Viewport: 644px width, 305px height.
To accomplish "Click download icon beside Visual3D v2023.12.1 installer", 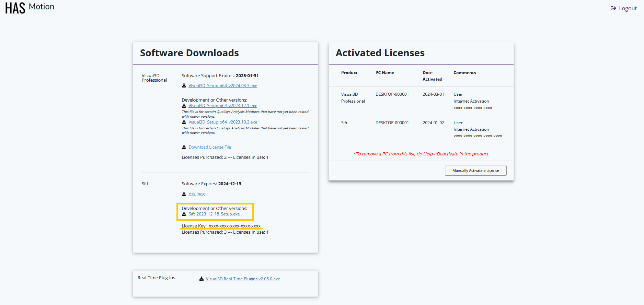I will (x=184, y=106).
